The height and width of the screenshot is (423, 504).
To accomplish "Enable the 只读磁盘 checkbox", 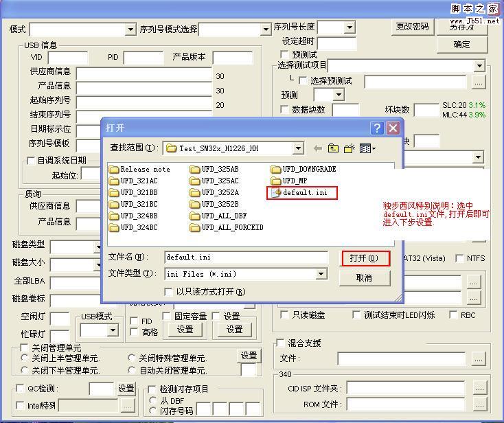I will 284,315.
